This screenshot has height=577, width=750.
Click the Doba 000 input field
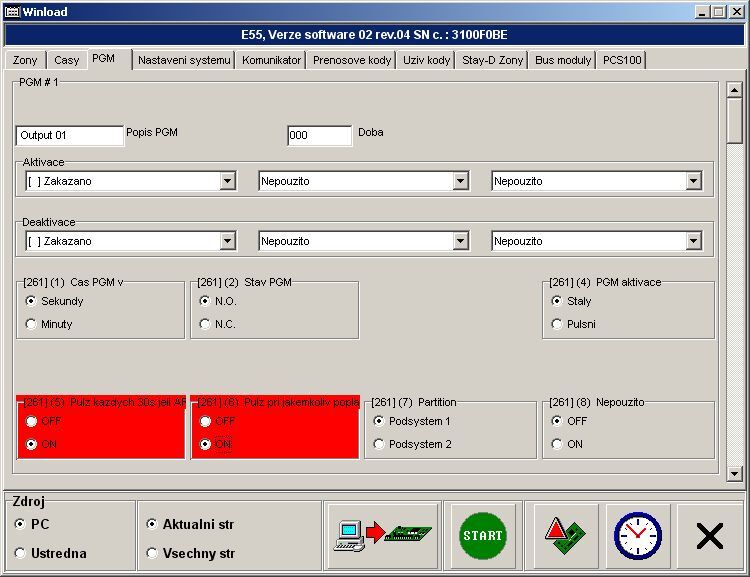(x=319, y=135)
